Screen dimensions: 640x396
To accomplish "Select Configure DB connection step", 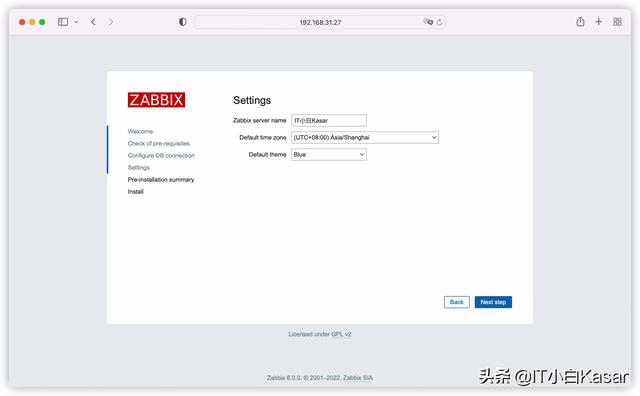I will click(161, 156).
